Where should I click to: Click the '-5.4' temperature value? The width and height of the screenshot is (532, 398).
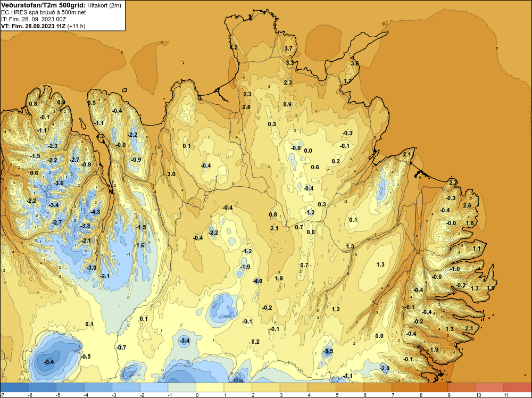(49, 362)
